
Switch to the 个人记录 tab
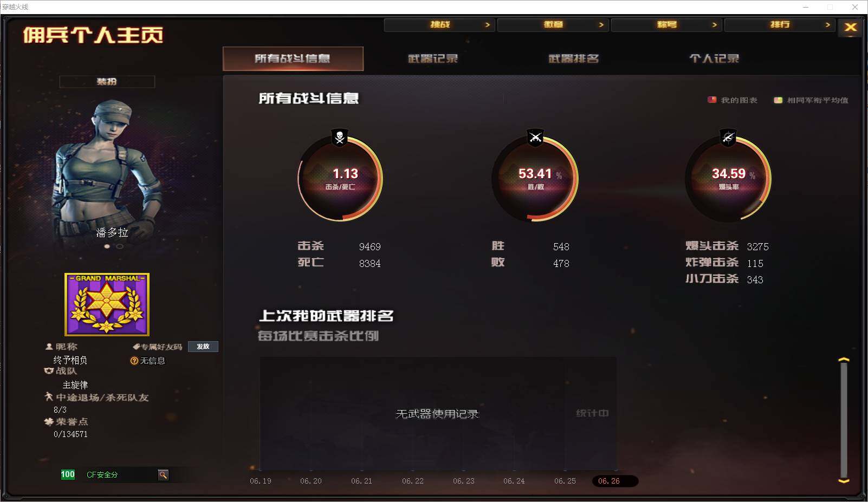[x=714, y=58]
